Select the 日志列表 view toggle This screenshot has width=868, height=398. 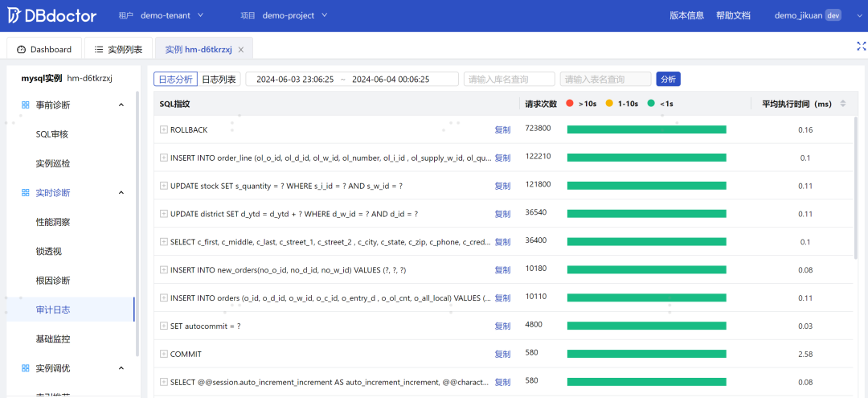point(219,79)
